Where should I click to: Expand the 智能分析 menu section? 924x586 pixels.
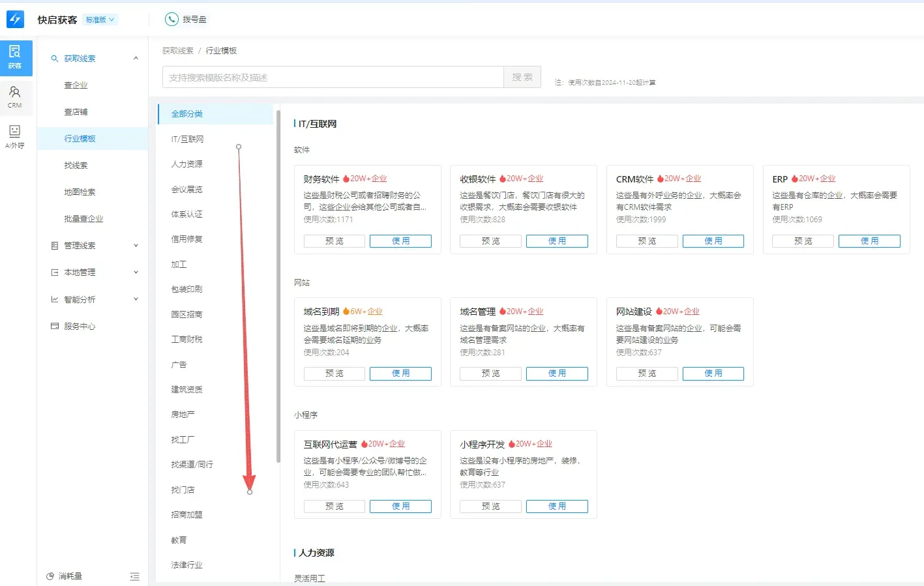pyautogui.click(x=136, y=300)
